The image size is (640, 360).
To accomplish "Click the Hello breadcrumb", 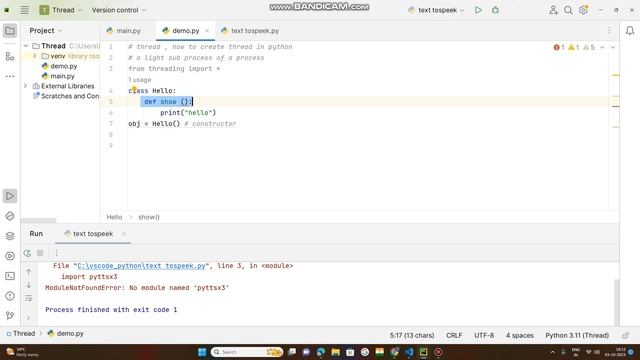I will (x=114, y=217).
